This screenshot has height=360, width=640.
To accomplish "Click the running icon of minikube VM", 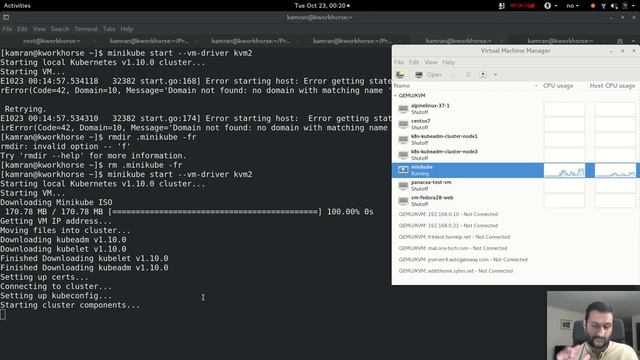I will point(403,170).
